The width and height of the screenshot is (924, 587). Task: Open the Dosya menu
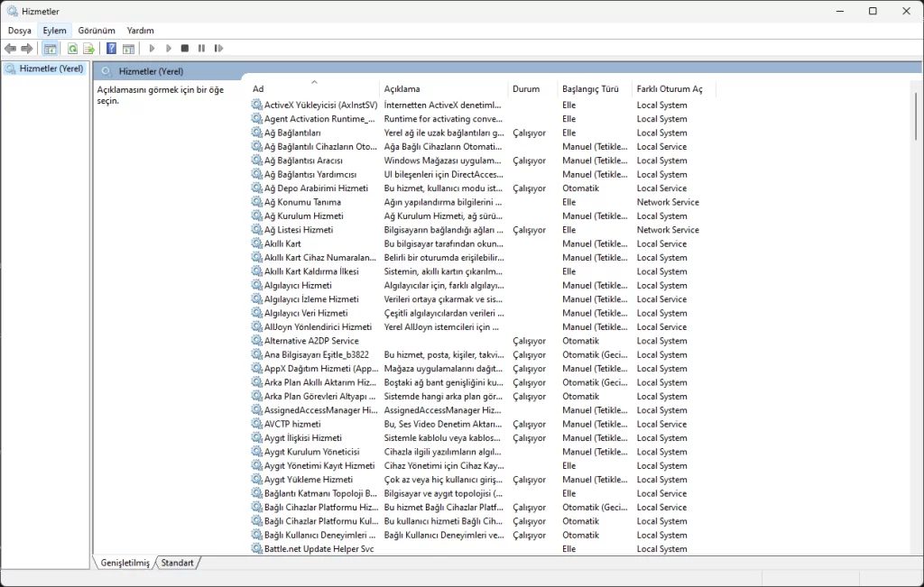point(19,31)
